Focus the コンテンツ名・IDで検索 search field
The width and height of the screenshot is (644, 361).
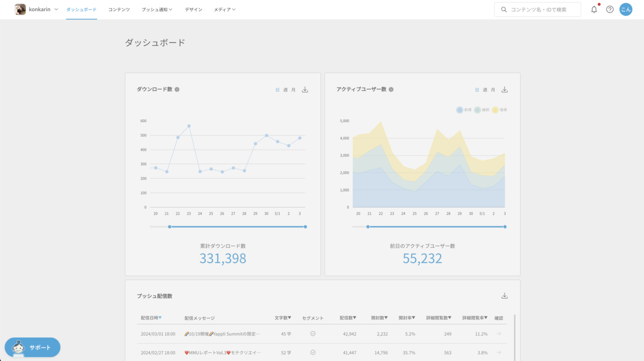[538, 10]
